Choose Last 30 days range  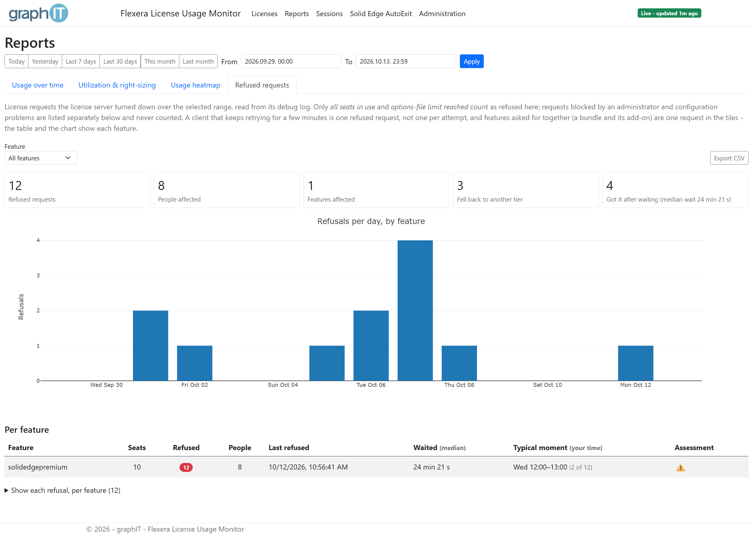click(x=120, y=61)
